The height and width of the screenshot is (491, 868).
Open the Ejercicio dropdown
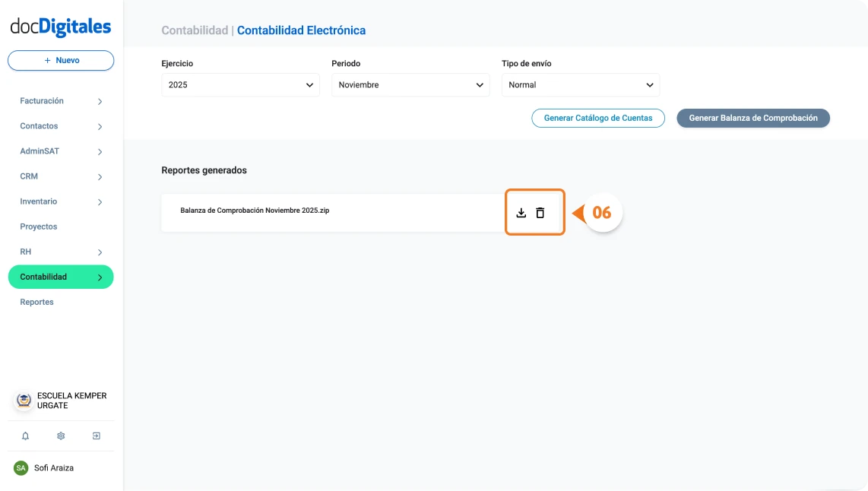click(239, 84)
